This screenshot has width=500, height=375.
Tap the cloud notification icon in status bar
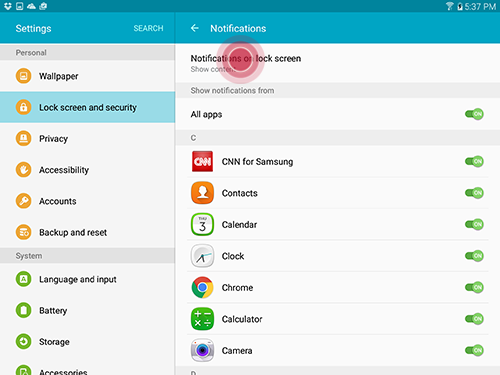(31, 6)
